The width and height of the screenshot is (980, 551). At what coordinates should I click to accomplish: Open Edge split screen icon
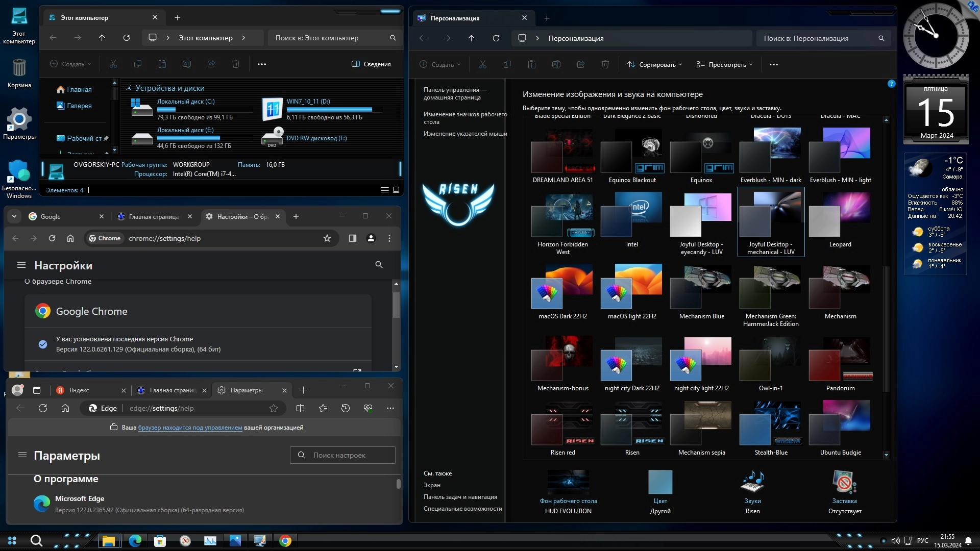tap(300, 408)
